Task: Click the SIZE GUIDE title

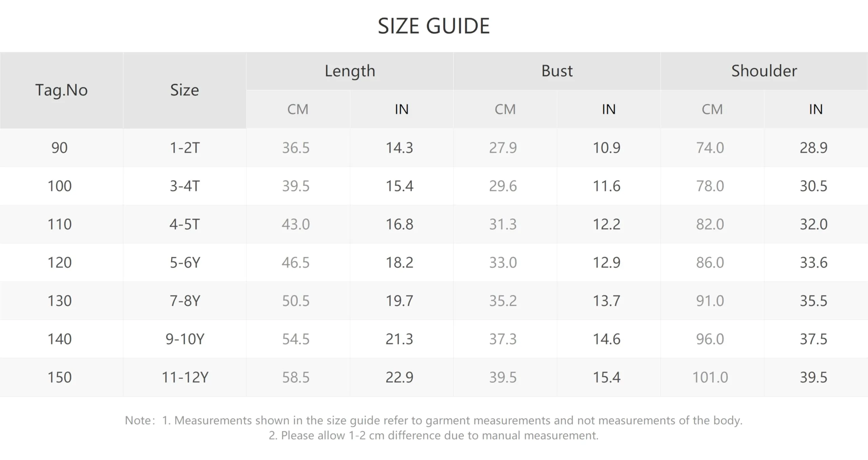Action: 434,26
